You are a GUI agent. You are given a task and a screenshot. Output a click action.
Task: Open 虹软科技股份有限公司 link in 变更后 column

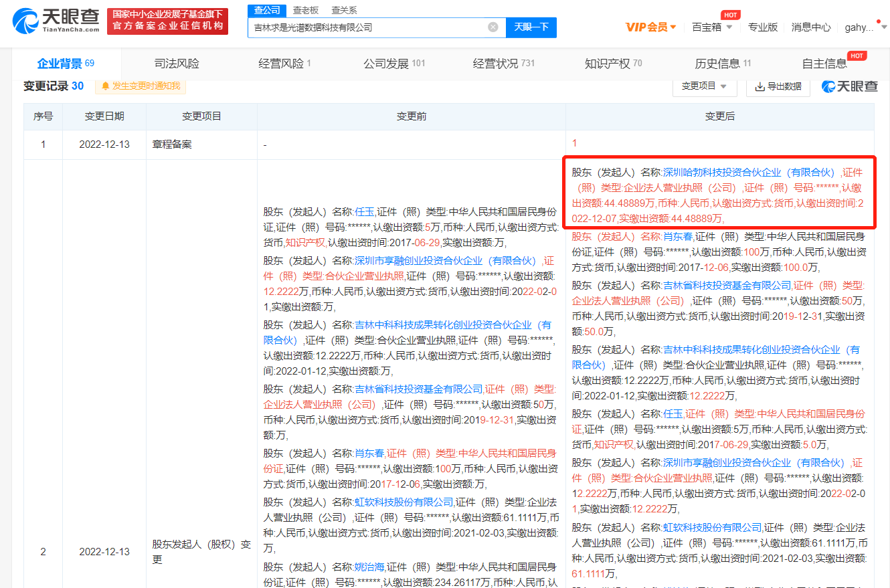click(713, 528)
